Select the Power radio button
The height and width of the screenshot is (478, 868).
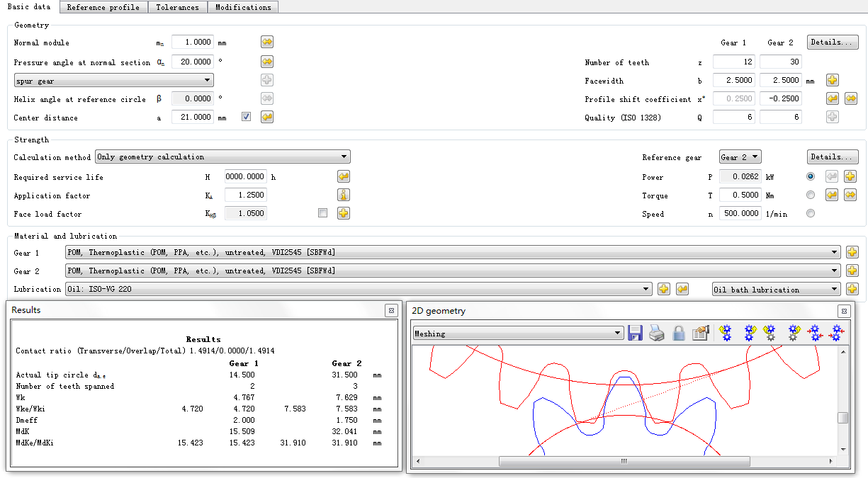[811, 176]
